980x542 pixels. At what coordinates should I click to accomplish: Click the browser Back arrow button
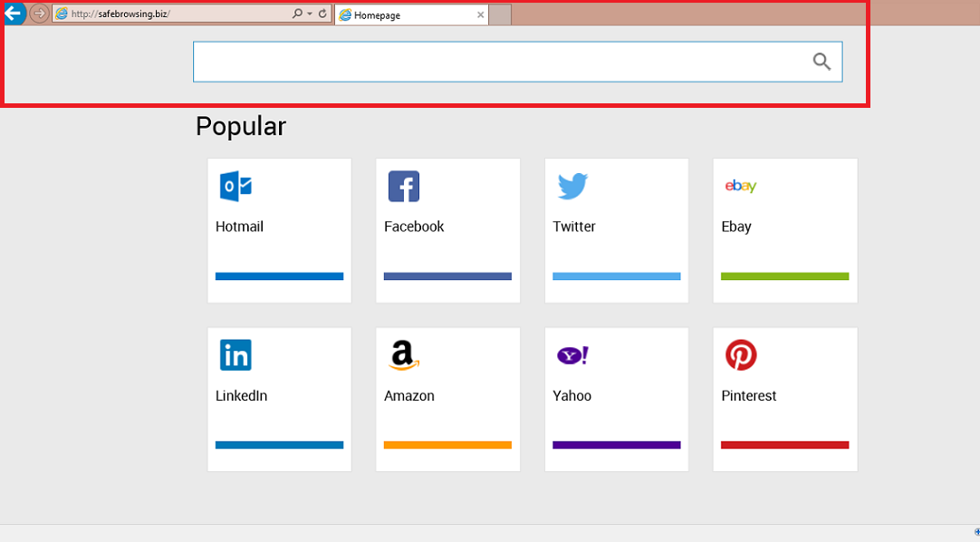[13, 14]
